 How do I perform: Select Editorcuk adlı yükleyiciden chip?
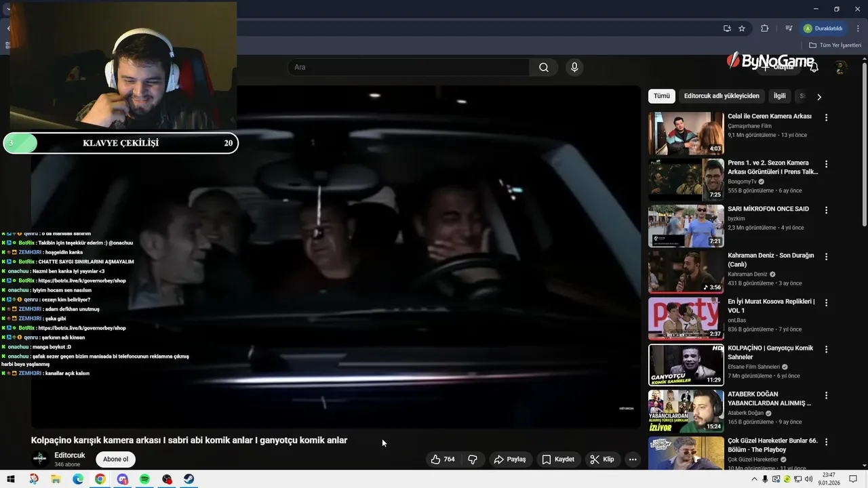point(722,96)
